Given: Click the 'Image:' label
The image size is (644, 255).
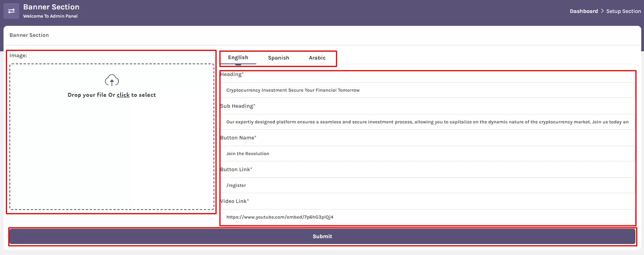Looking at the screenshot, I should click(x=18, y=56).
